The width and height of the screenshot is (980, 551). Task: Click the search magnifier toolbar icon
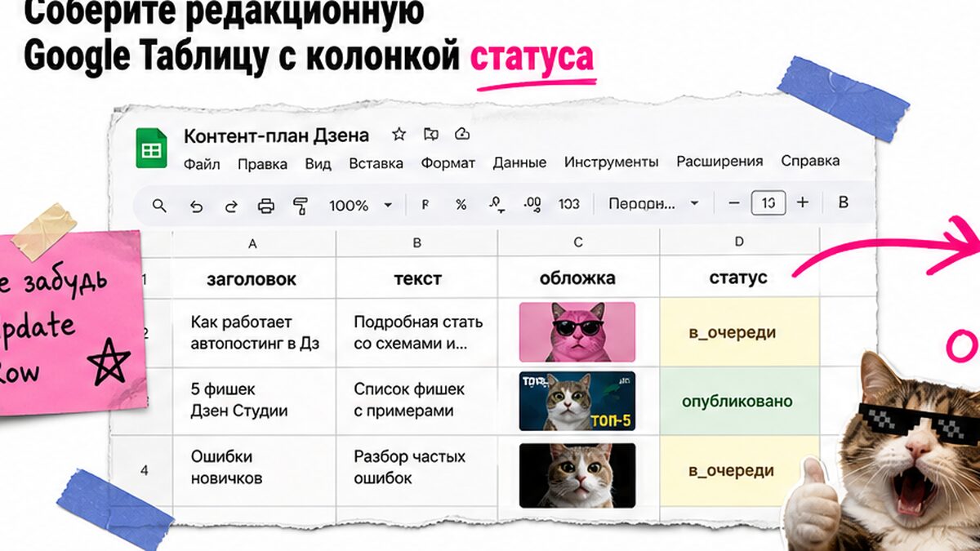(160, 205)
